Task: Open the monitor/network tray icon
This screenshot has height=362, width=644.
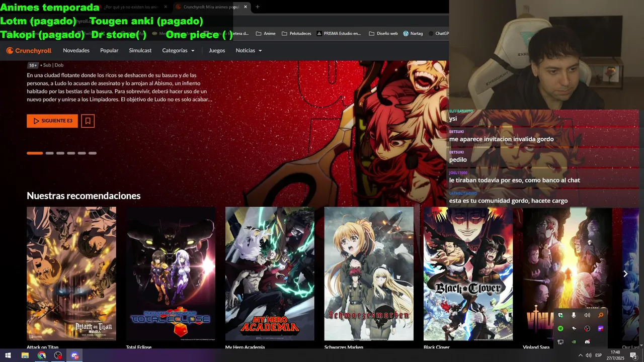Action: (560, 342)
